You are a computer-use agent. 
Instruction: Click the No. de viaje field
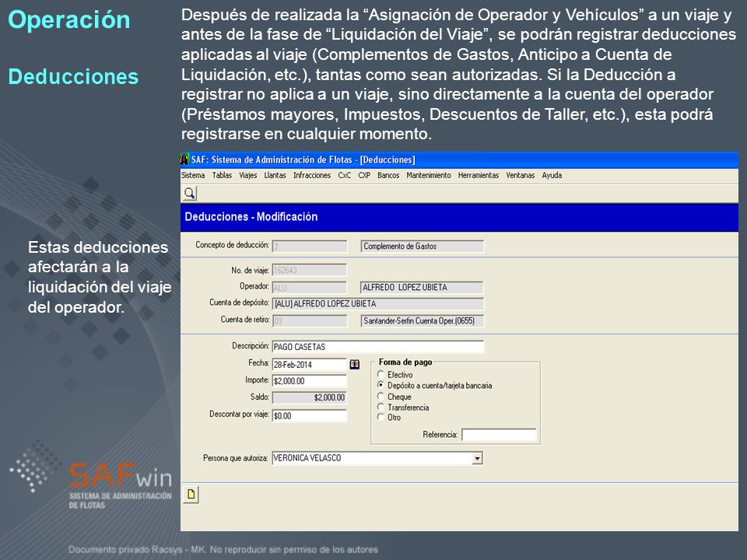coord(309,270)
